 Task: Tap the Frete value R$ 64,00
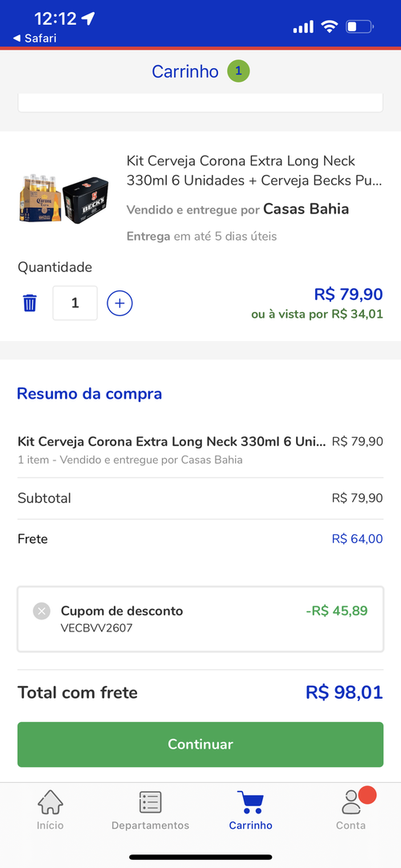coord(358,538)
